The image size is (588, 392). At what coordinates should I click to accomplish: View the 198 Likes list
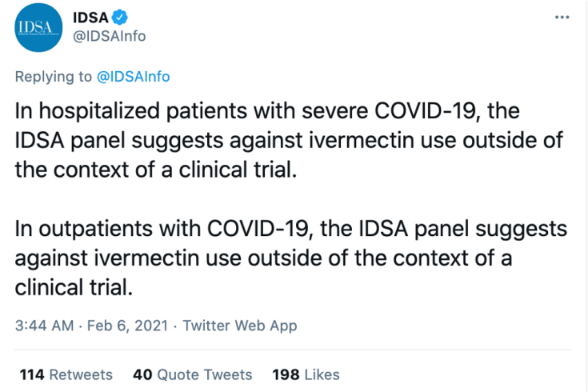(x=306, y=374)
